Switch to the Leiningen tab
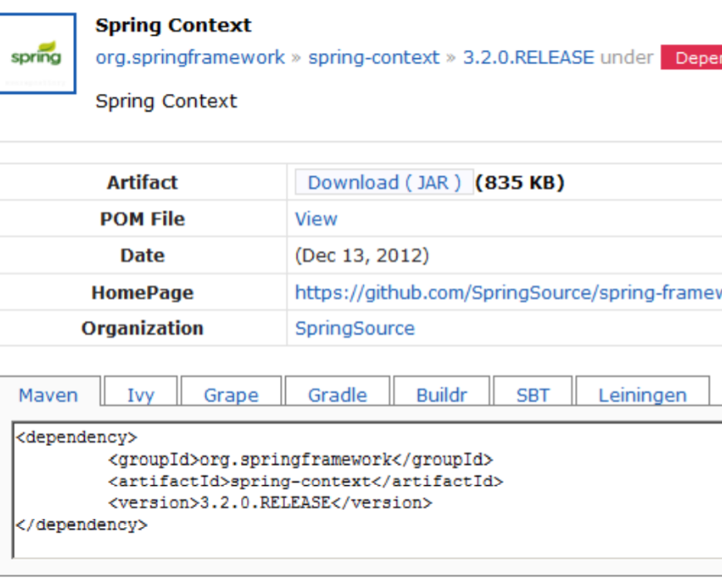The image size is (722, 588). [x=642, y=395]
